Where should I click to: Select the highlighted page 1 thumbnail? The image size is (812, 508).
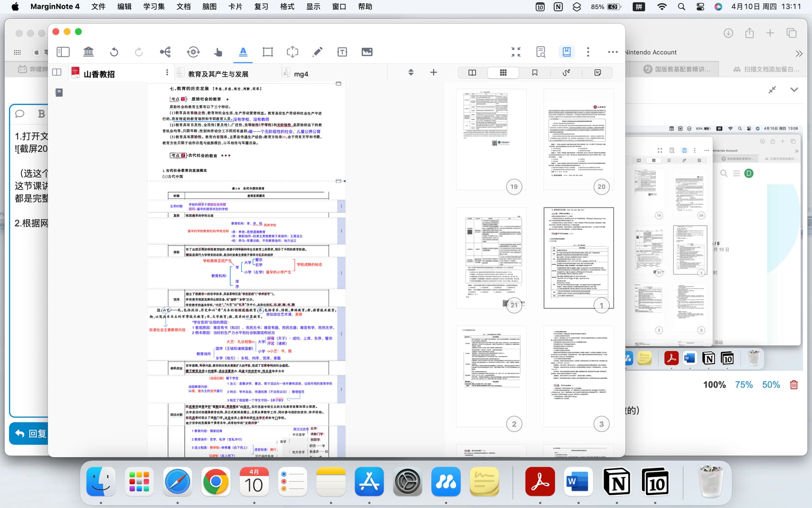point(579,258)
